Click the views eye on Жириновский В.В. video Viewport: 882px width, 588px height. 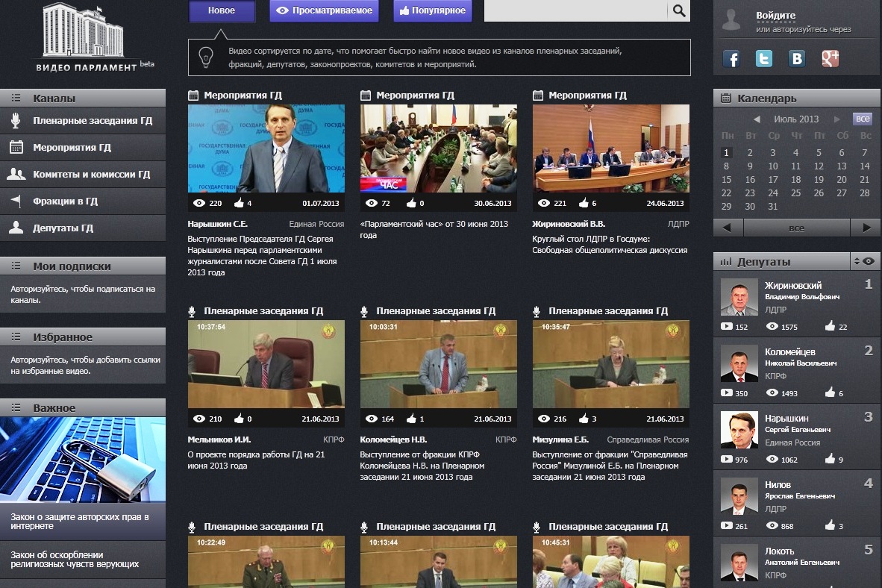click(543, 202)
